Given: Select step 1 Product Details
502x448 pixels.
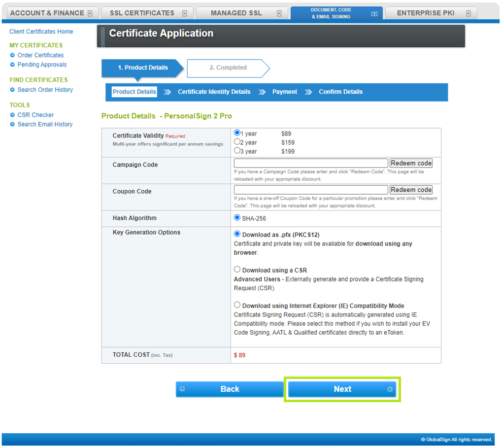Looking at the screenshot, I should point(143,68).
